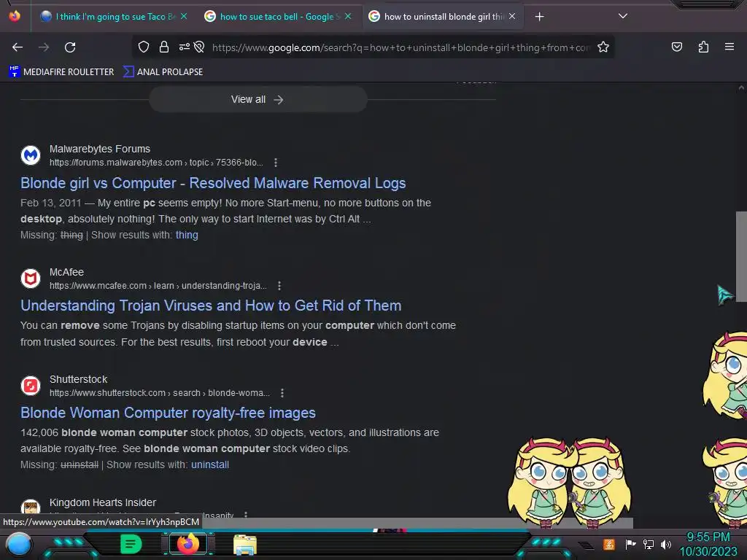Click the View all button
The image size is (747, 560).
point(258,99)
